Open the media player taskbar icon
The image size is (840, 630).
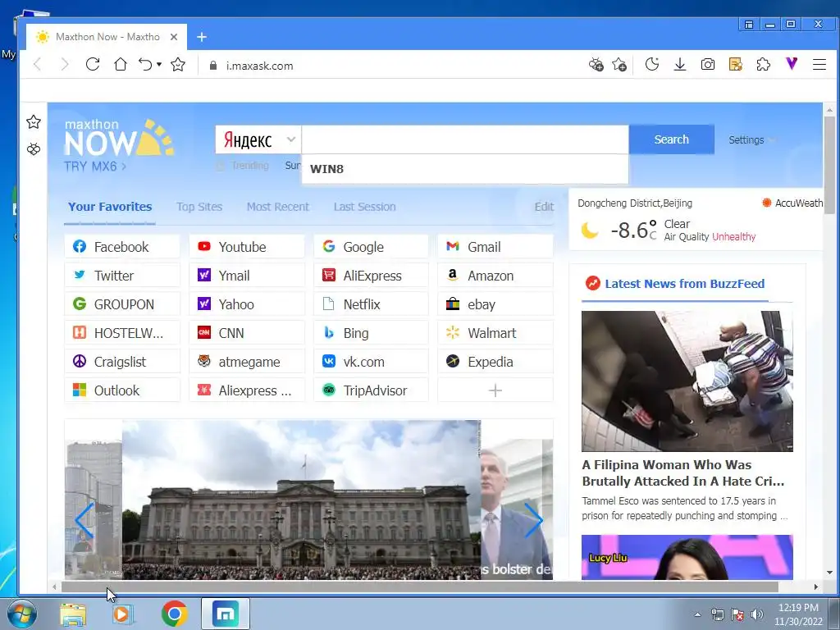pyautogui.click(x=122, y=614)
